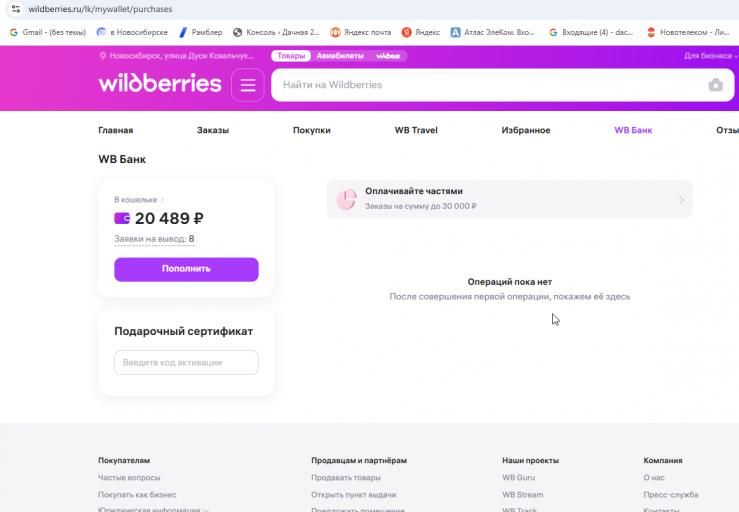Expand the Оплачивайте частями arrow
This screenshot has height=512, width=739.
click(681, 200)
